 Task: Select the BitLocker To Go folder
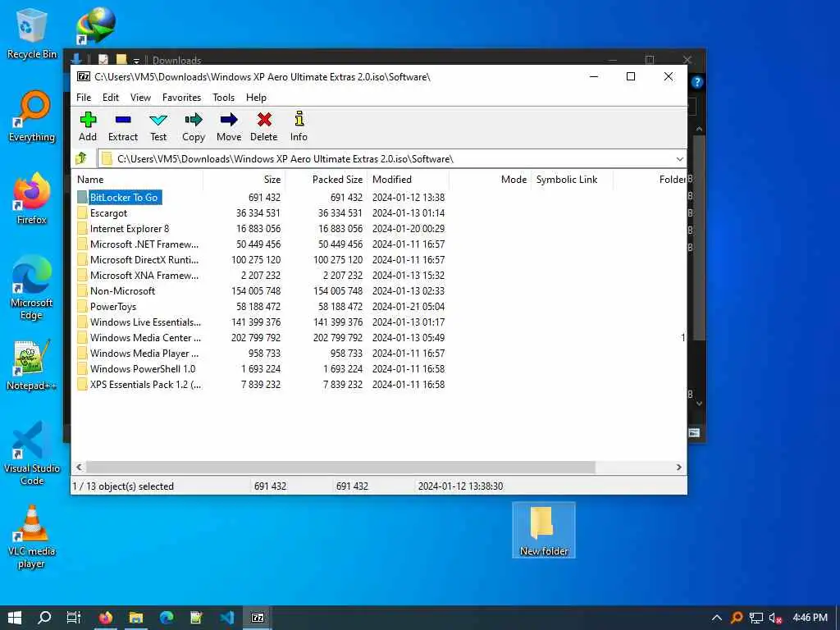click(x=124, y=197)
